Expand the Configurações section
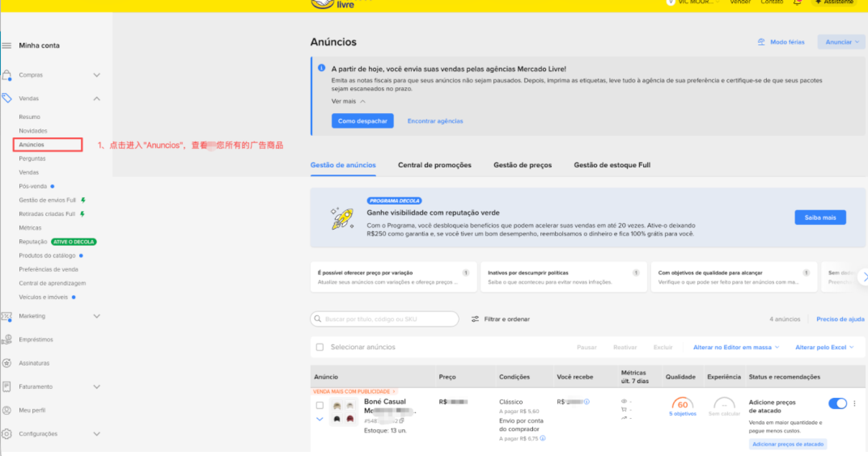The height and width of the screenshot is (456, 868). (97, 434)
